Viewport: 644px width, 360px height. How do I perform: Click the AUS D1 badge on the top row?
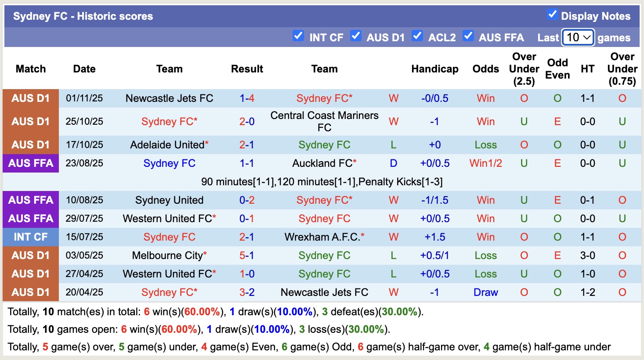coord(31,98)
